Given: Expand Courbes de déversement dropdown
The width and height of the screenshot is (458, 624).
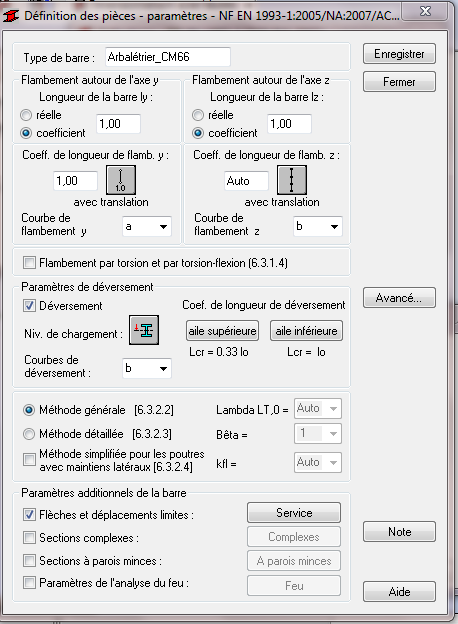Looking at the screenshot, I should point(147,368).
